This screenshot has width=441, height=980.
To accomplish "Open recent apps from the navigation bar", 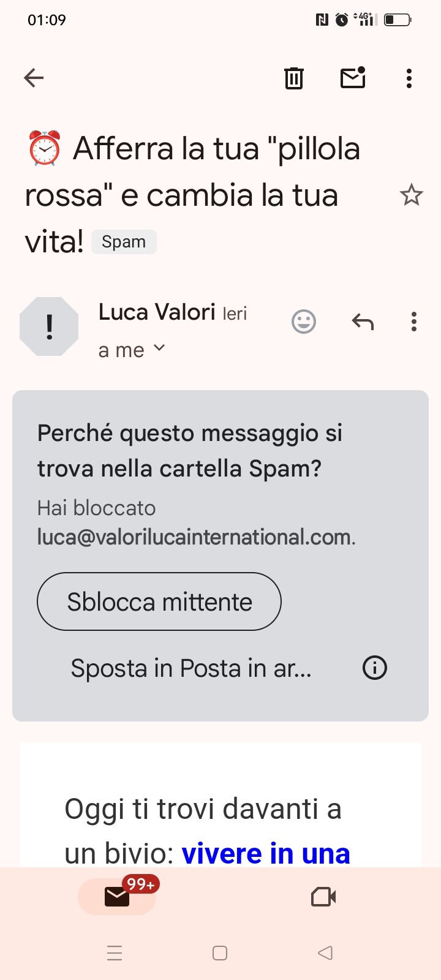I will (x=115, y=953).
